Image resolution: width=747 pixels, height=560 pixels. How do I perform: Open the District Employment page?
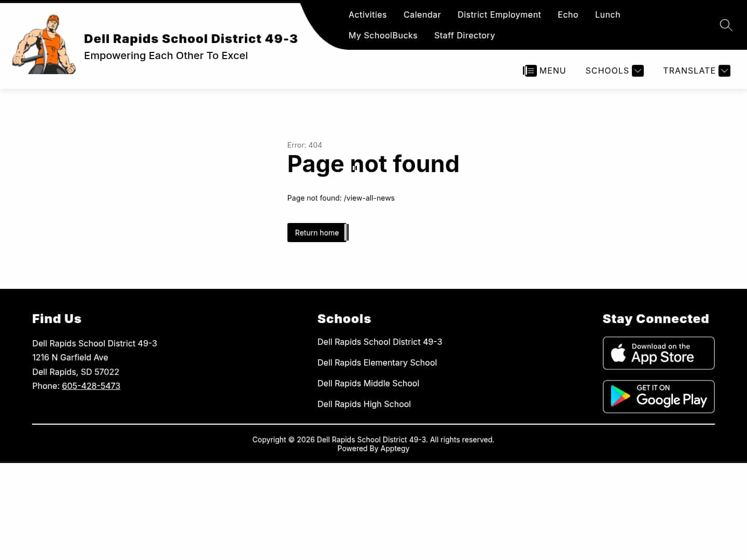tap(499, 15)
